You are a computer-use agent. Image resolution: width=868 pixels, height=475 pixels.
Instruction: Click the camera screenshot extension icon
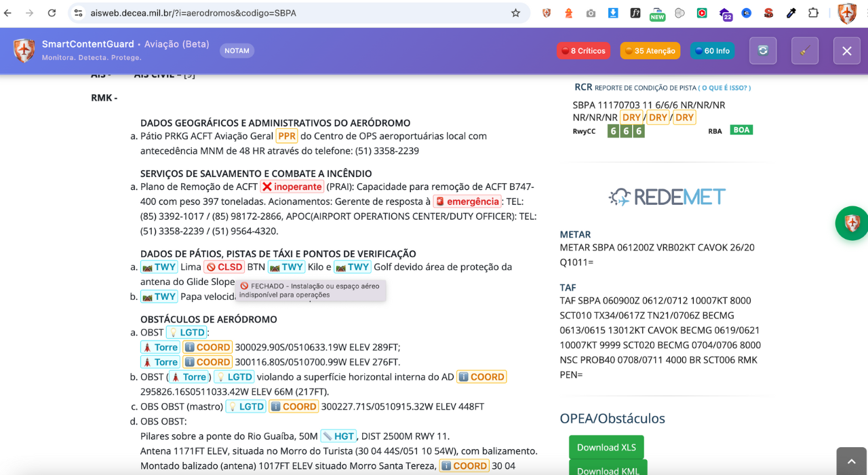click(x=591, y=13)
